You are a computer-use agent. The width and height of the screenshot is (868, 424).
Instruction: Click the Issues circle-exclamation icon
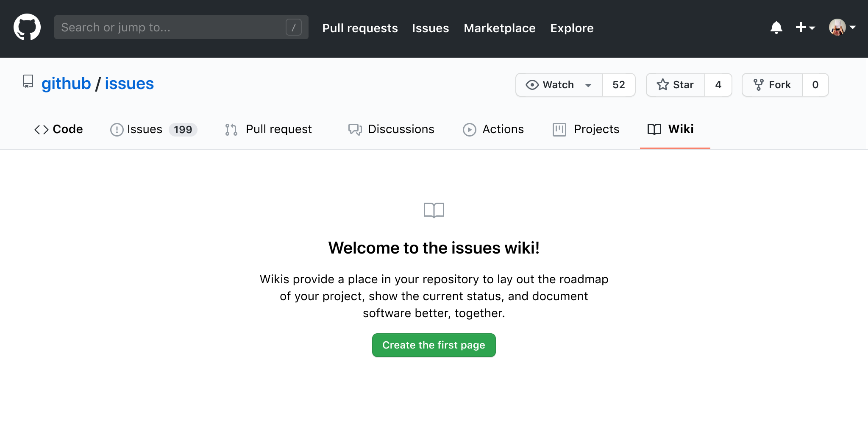coord(117,130)
